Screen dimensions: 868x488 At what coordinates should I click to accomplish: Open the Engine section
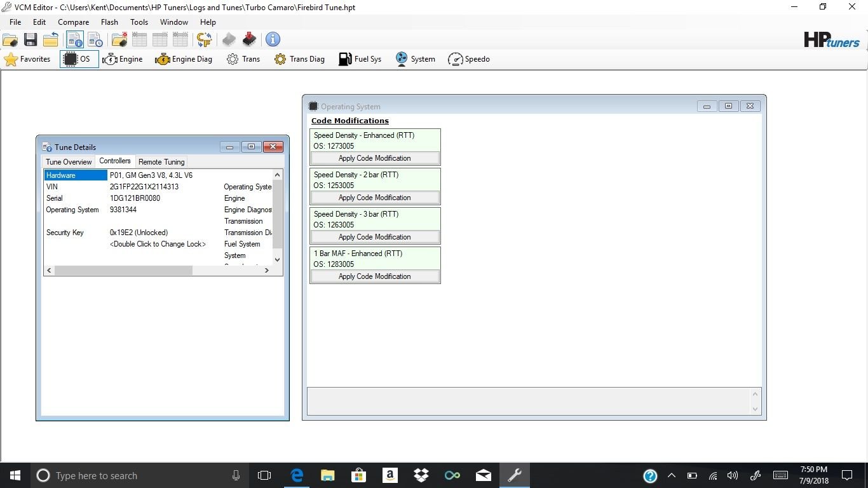point(123,59)
